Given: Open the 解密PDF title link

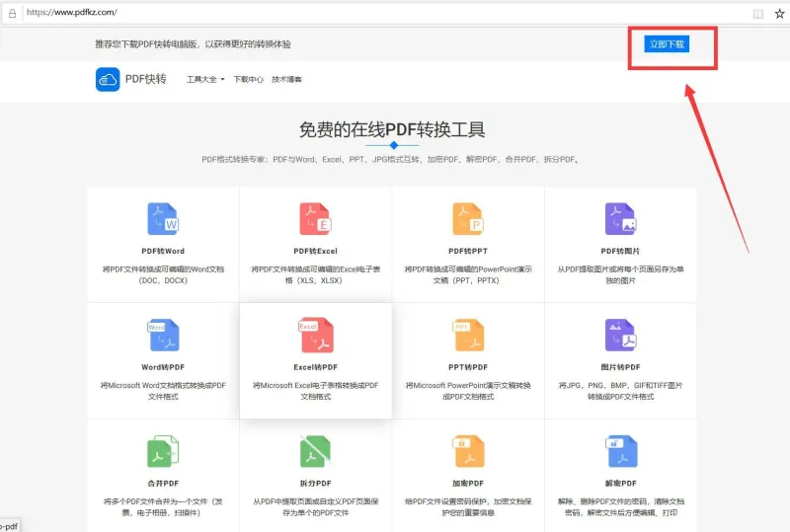Looking at the screenshot, I should pyautogui.click(x=621, y=483).
